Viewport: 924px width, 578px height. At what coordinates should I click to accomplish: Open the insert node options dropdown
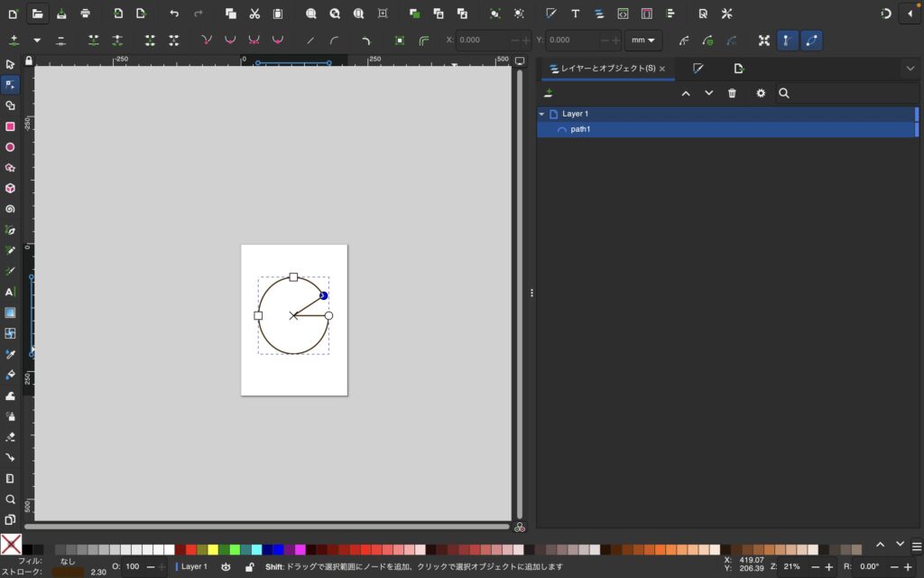tap(37, 40)
